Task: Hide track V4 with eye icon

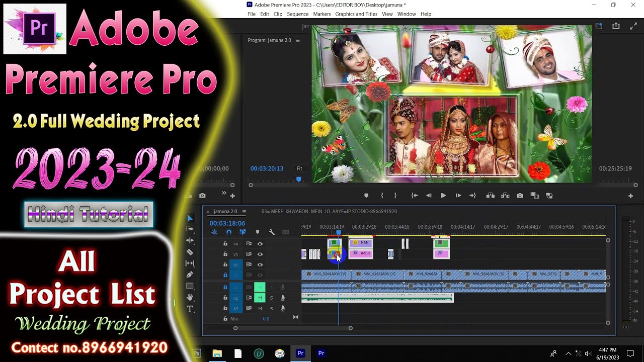Action: point(260,244)
